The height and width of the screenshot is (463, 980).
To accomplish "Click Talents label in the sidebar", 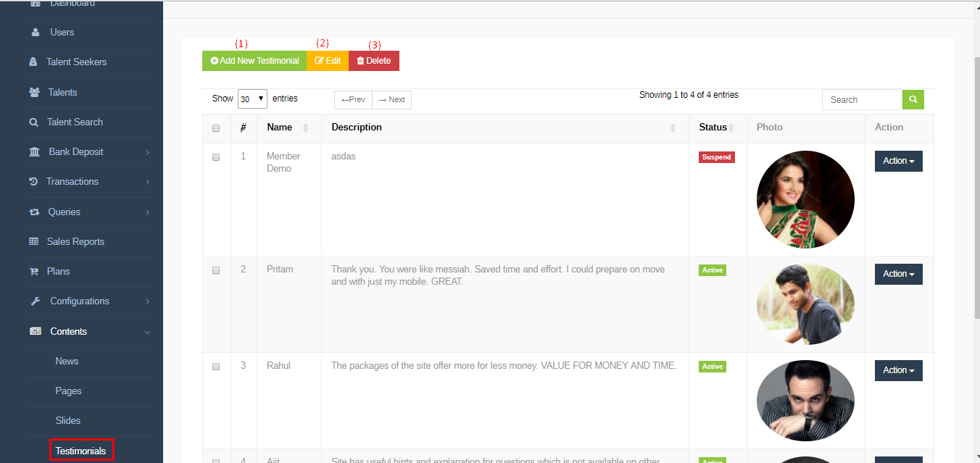I will pos(62,93).
